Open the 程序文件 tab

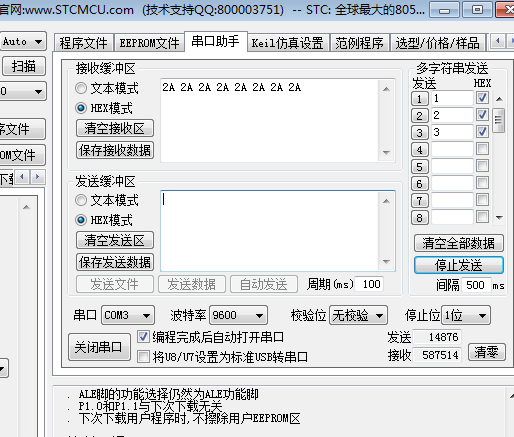click(x=83, y=43)
